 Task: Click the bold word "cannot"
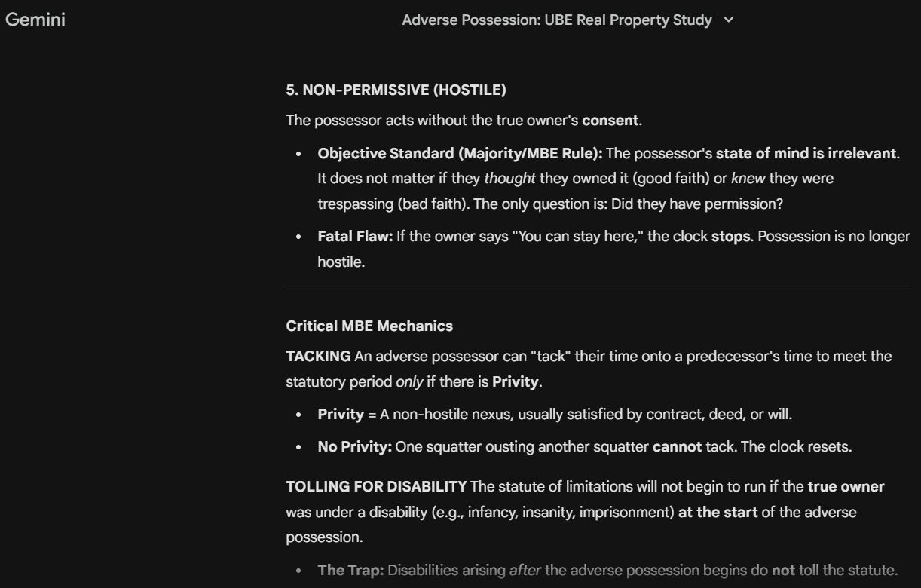click(x=677, y=446)
